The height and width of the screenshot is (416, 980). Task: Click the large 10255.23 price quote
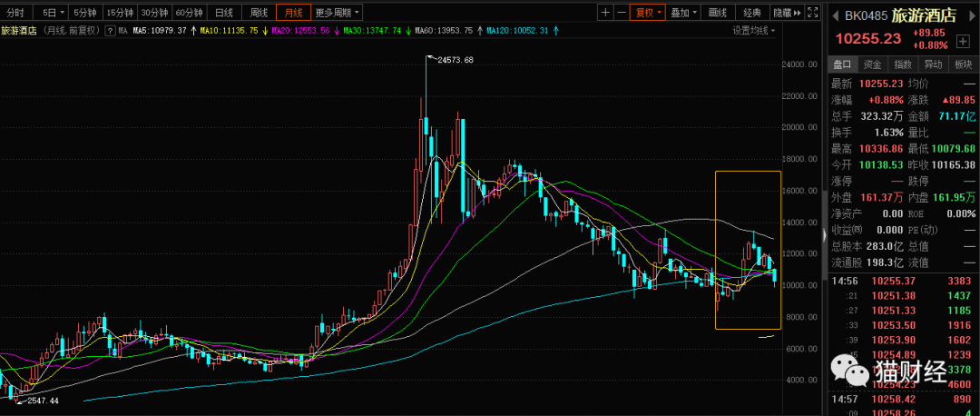tap(868, 39)
